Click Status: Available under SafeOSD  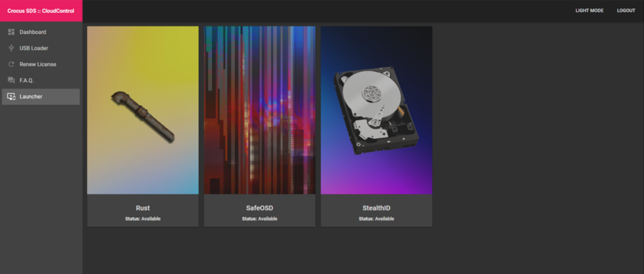(x=260, y=219)
